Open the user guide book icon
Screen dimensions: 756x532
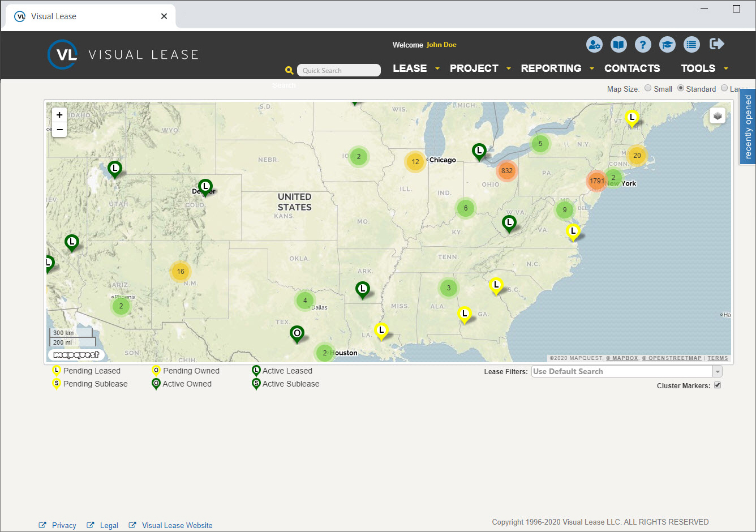tap(618, 44)
